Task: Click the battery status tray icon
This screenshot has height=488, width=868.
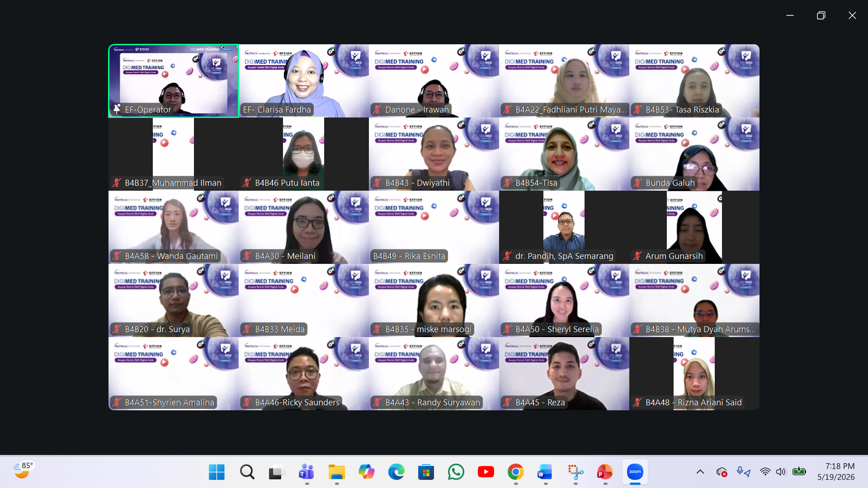Action: 799,471
